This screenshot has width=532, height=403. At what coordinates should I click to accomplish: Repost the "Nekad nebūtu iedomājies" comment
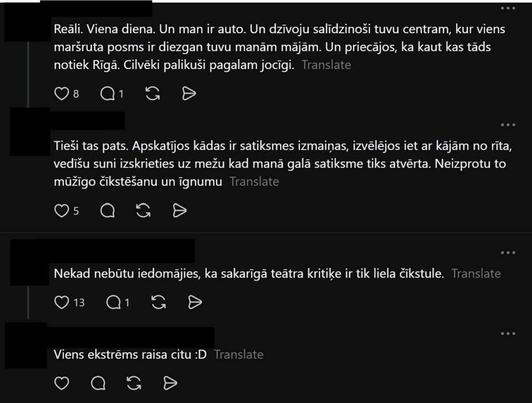point(158,302)
